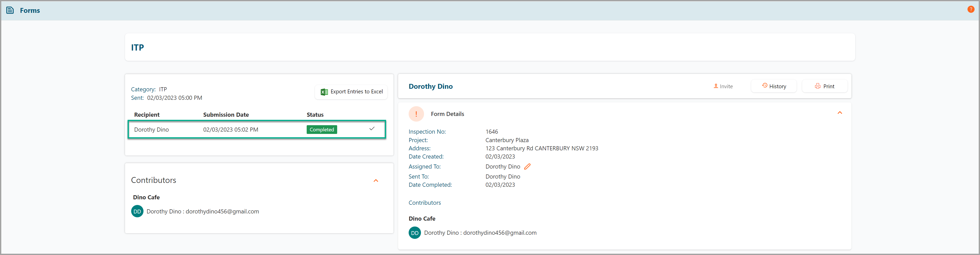Click the Contributors panel title
Image resolution: width=980 pixels, height=255 pixels.
[x=153, y=180]
